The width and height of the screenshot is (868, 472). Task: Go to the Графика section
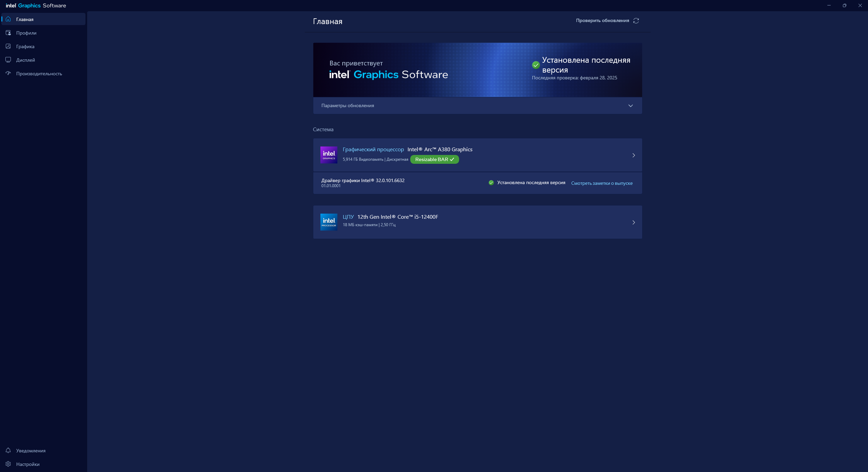pos(43,46)
